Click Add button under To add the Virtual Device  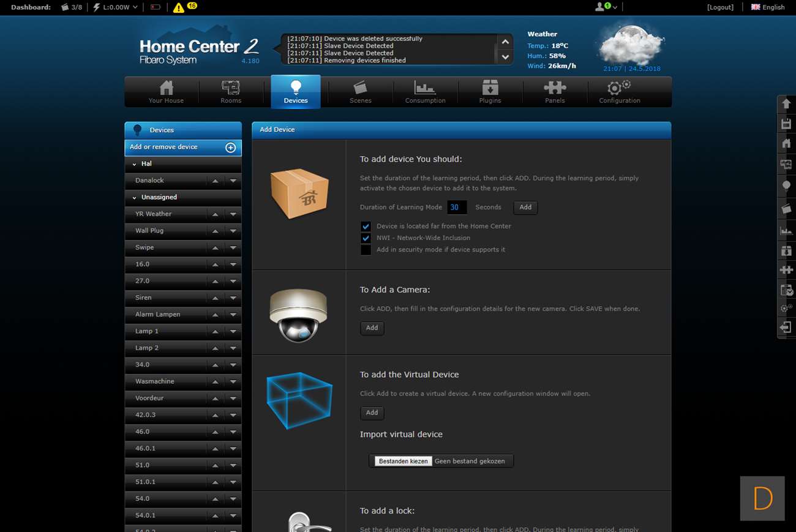[x=372, y=413]
